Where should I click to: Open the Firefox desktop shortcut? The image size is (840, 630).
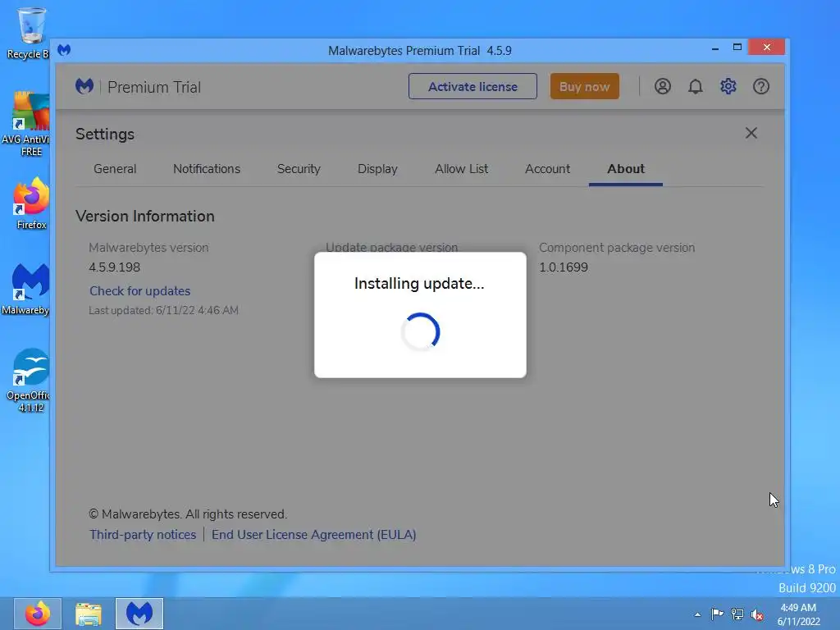click(x=31, y=203)
